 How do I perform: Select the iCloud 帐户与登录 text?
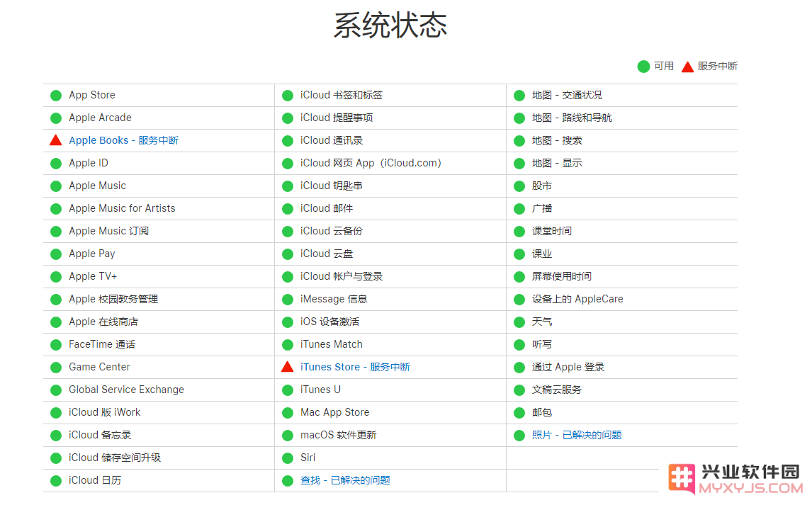click(x=342, y=276)
